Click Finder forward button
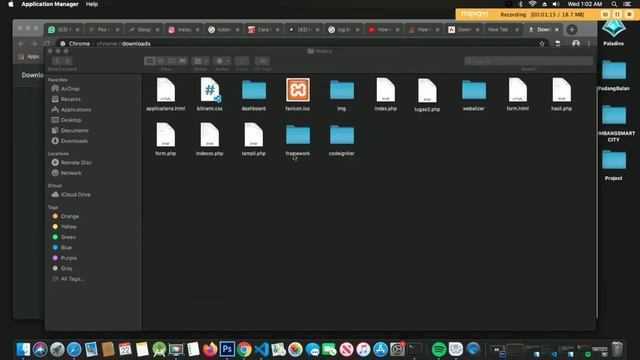Screen dimensions: 640x360 coord(67,61)
